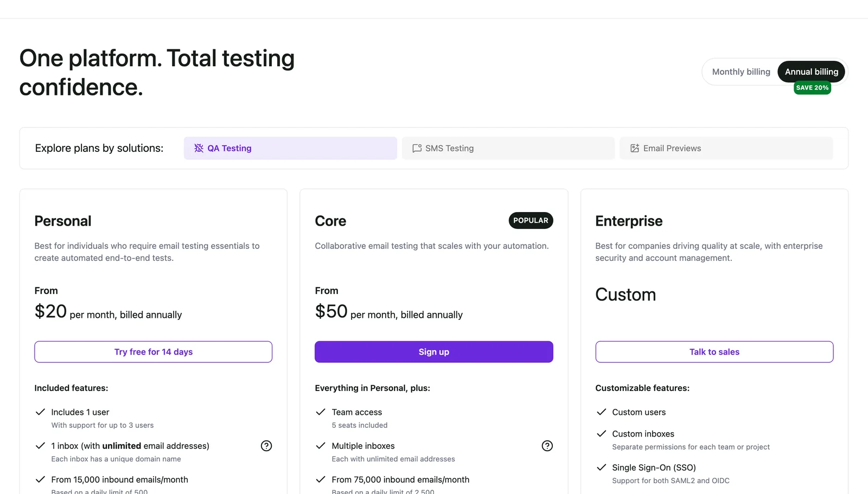Image resolution: width=868 pixels, height=494 pixels.
Task: Open help icon for Core Multiple inboxes
Action: point(547,446)
